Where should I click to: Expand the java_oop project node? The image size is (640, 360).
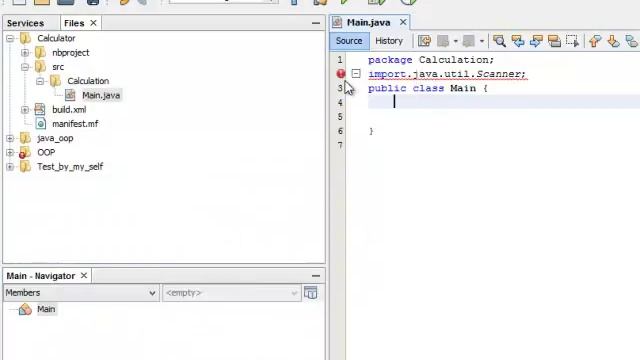pyautogui.click(x=10, y=138)
